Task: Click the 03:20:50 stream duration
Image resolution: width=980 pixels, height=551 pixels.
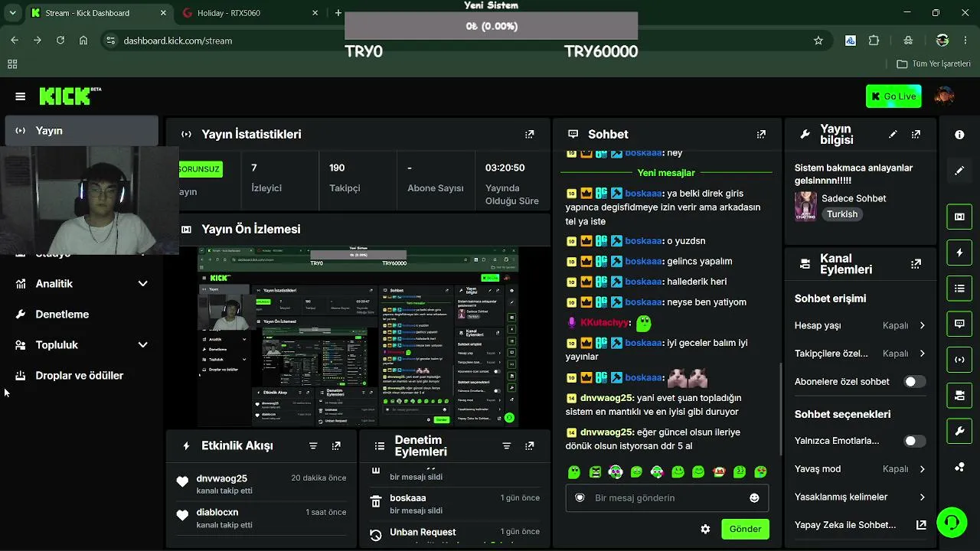Action: pos(512,184)
